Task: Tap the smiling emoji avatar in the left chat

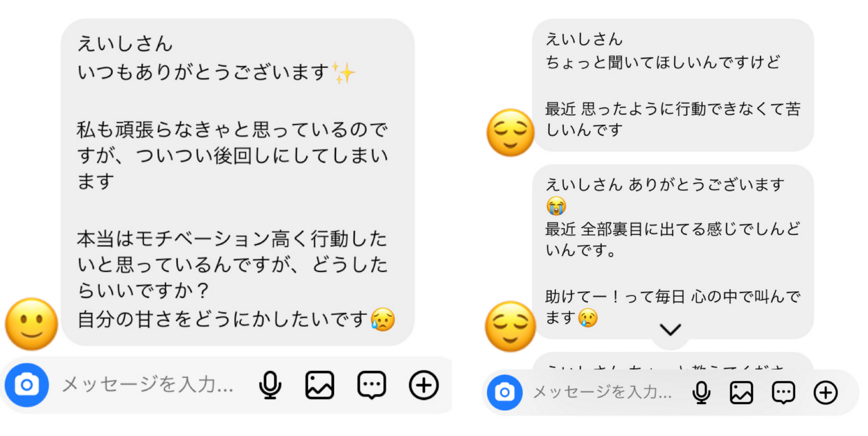Action: click(32, 324)
